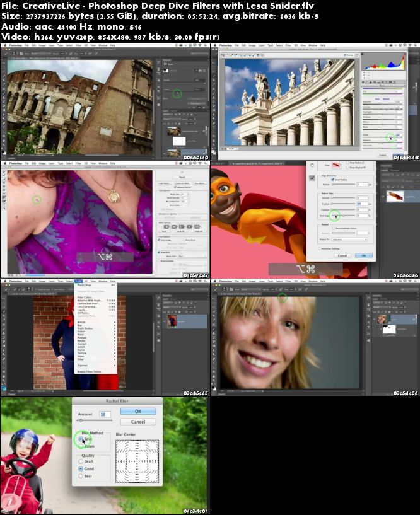Adjust the Shift Edge slider in Refine Edge
Screen dimensions: 420x515
343,216
